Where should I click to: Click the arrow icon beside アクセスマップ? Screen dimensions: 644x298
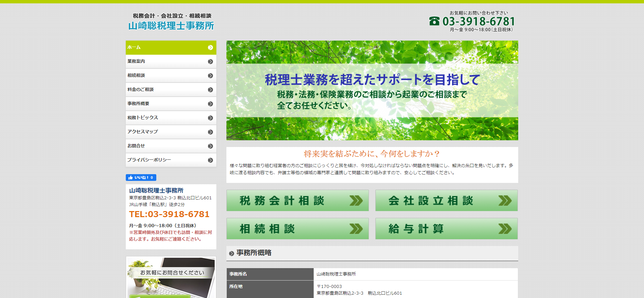[210, 132]
